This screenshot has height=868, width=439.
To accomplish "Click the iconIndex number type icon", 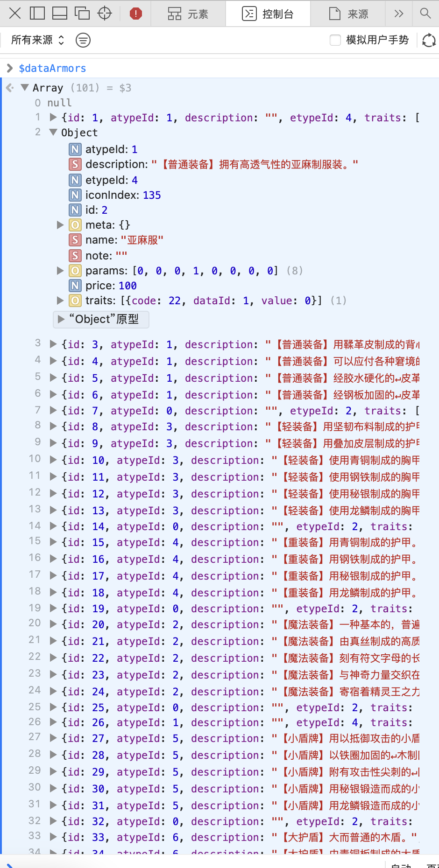I will 75,195.
